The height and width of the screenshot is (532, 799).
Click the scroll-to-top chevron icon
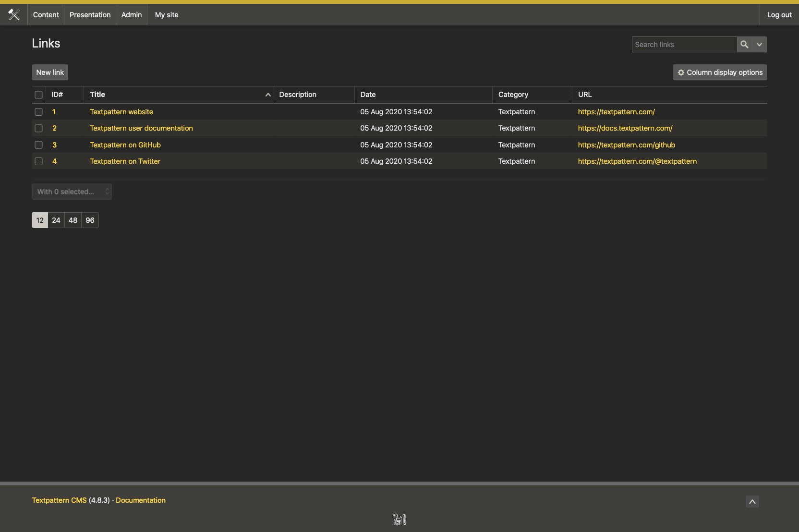(x=752, y=501)
